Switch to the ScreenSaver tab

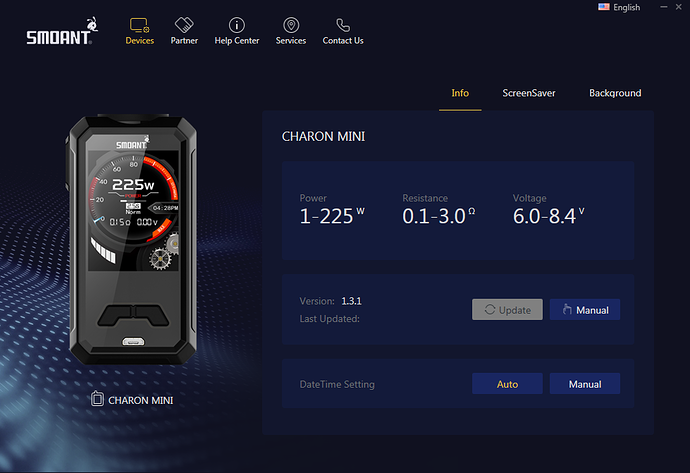(x=529, y=93)
